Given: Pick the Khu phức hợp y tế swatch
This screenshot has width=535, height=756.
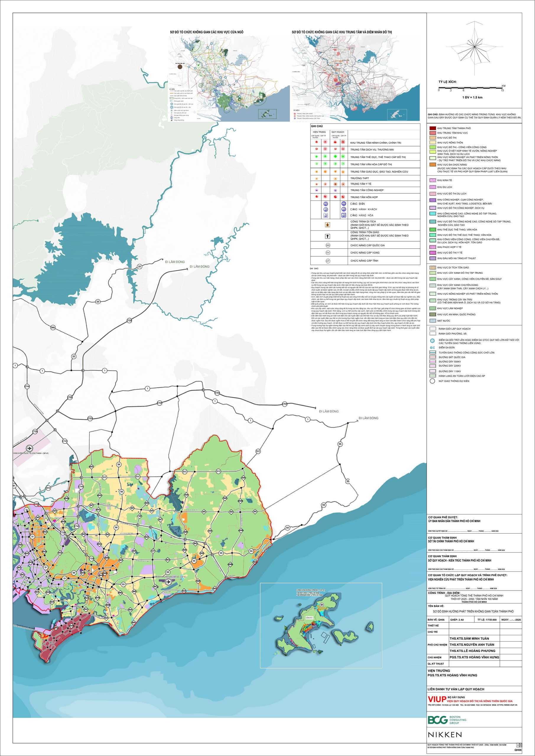Looking at the screenshot, I should 432,247.
